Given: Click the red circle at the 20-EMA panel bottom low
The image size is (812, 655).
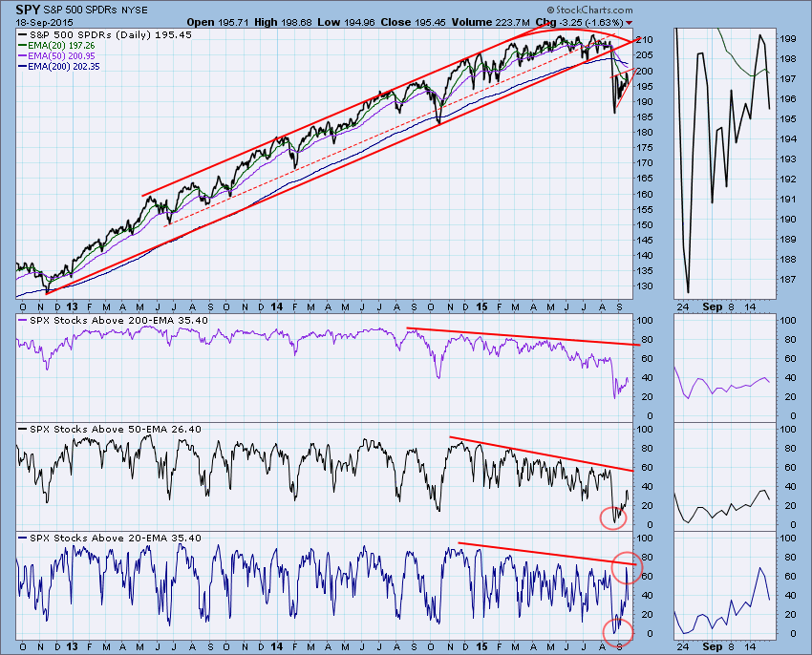Looking at the screenshot, I should pos(618,632).
